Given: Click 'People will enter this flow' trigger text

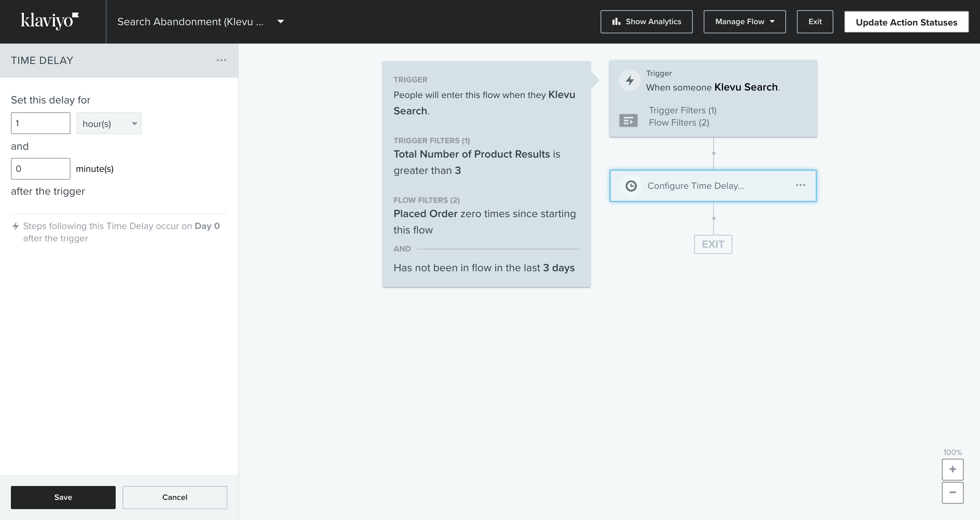Looking at the screenshot, I should (484, 103).
